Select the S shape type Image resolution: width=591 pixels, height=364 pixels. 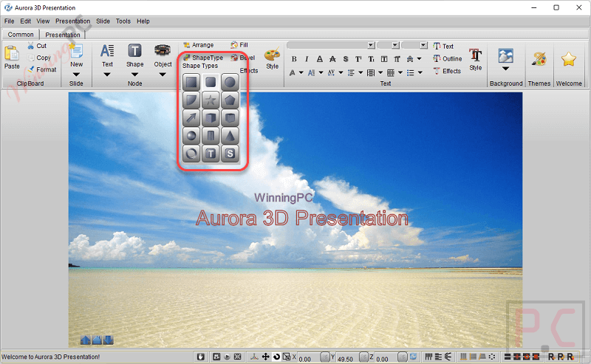pyautogui.click(x=230, y=154)
